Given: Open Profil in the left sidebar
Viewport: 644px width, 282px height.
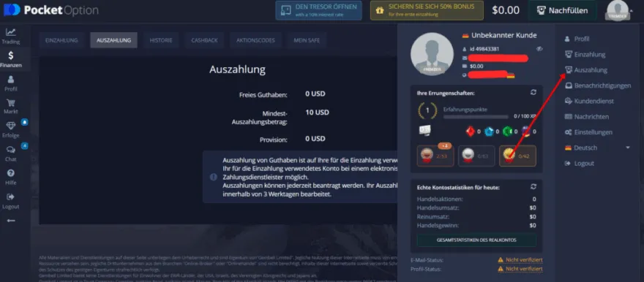Looking at the screenshot, I should (11, 83).
